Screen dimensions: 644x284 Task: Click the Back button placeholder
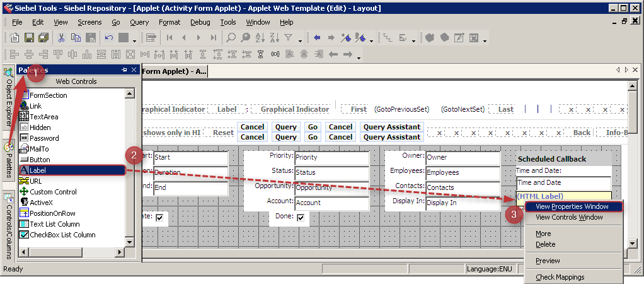pyautogui.click(x=582, y=133)
